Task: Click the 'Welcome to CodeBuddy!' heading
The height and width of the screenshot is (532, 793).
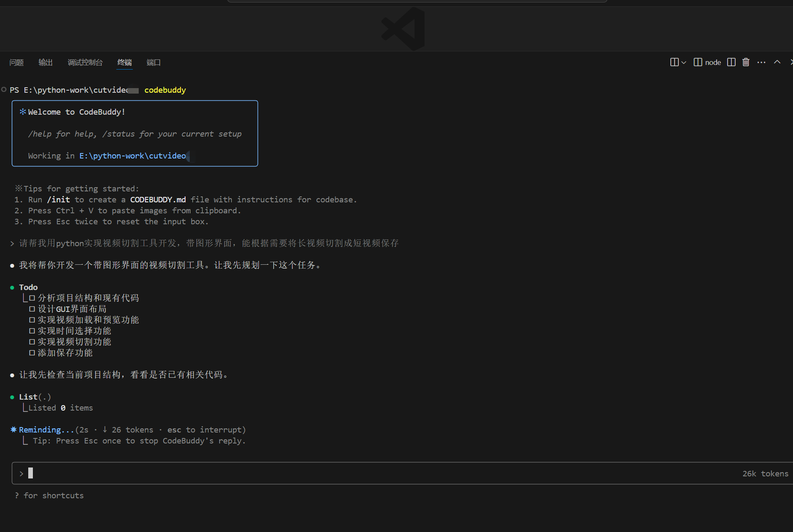Action: click(x=77, y=112)
